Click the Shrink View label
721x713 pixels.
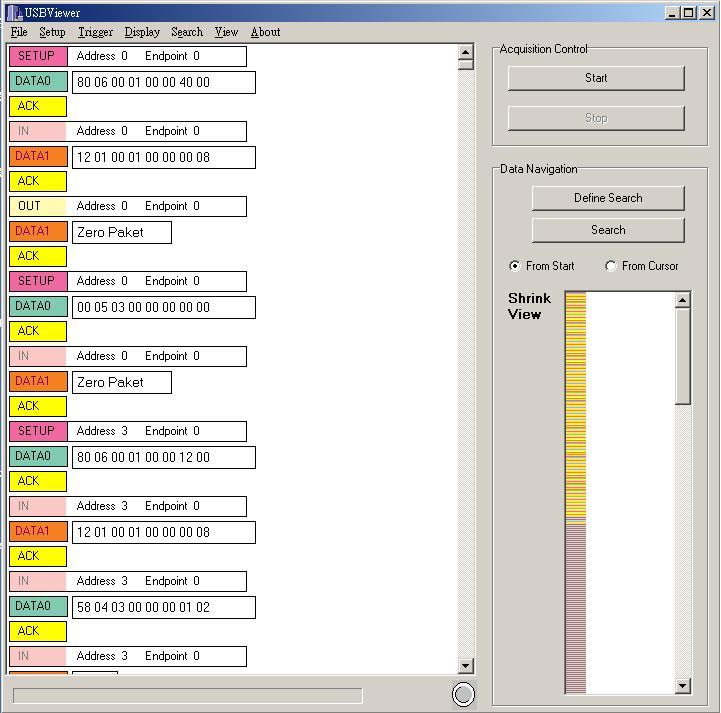(529, 306)
